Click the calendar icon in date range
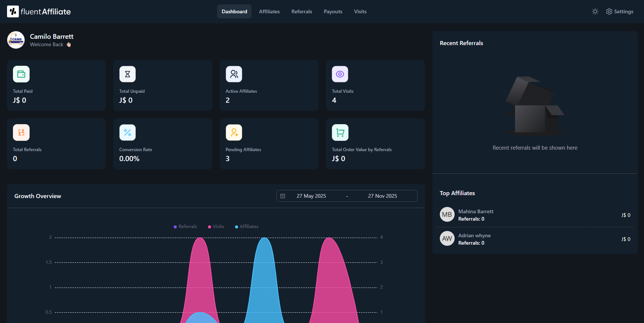This screenshot has height=323, width=644. [283, 196]
